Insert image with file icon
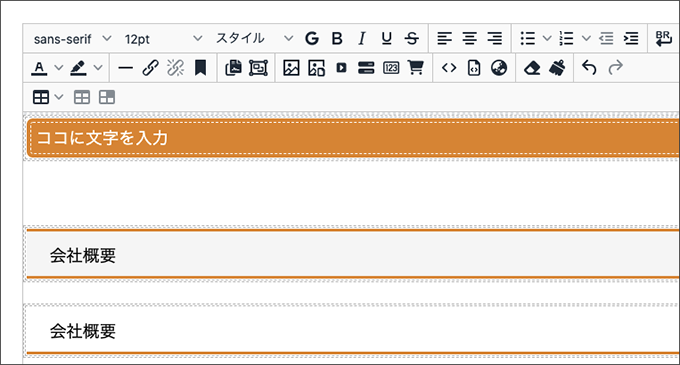 coord(316,68)
